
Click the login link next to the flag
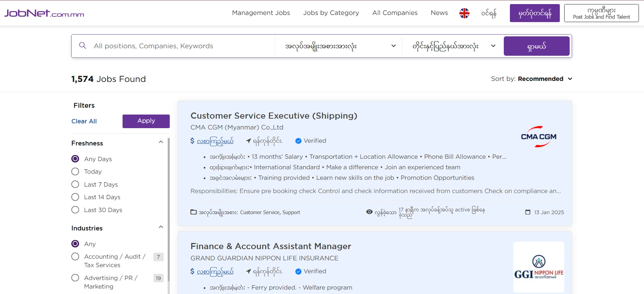[489, 13]
